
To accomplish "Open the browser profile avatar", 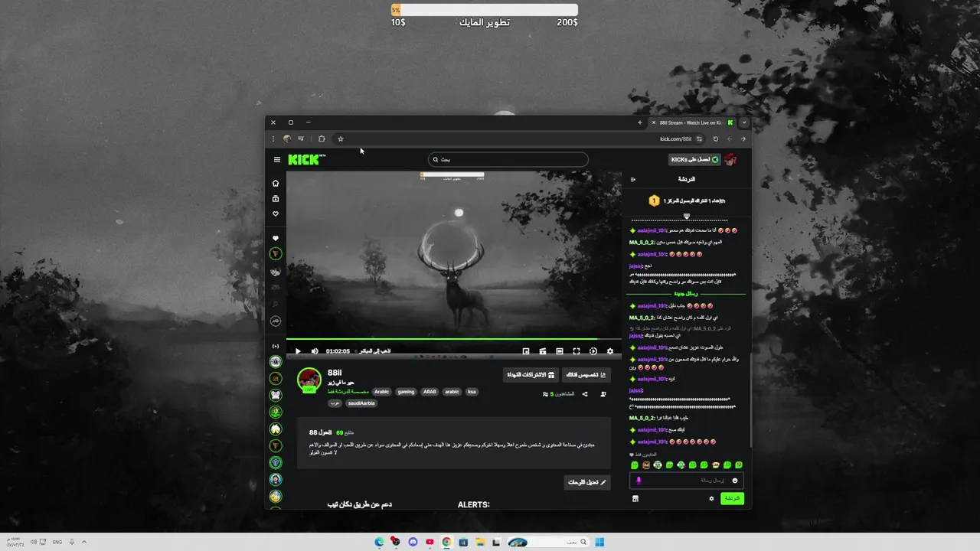I will click(x=287, y=139).
